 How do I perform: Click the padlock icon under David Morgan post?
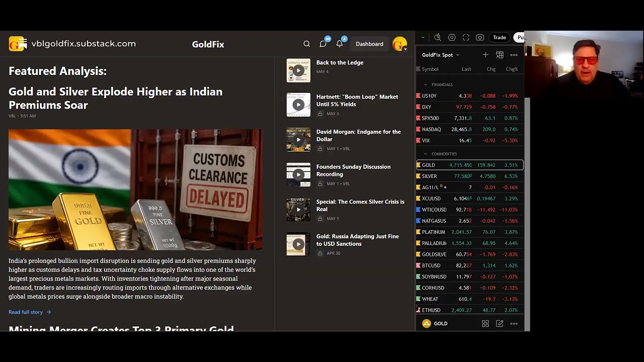tap(320, 149)
